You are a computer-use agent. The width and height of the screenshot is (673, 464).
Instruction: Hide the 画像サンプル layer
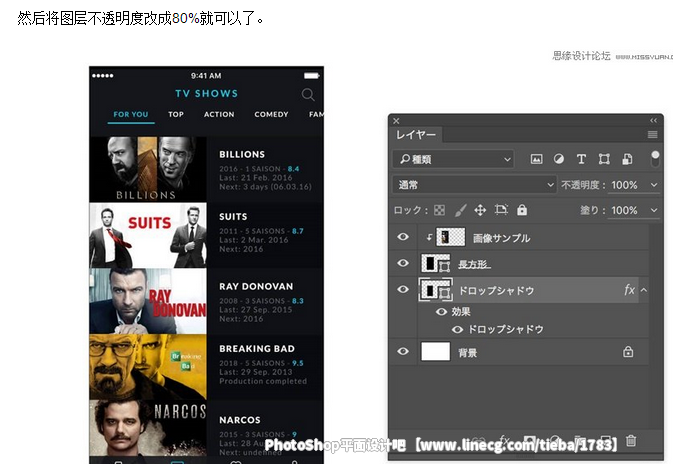403,237
